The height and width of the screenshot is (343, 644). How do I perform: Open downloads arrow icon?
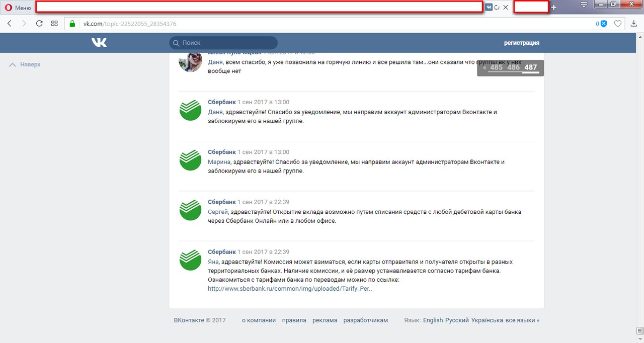click(634, 24)
